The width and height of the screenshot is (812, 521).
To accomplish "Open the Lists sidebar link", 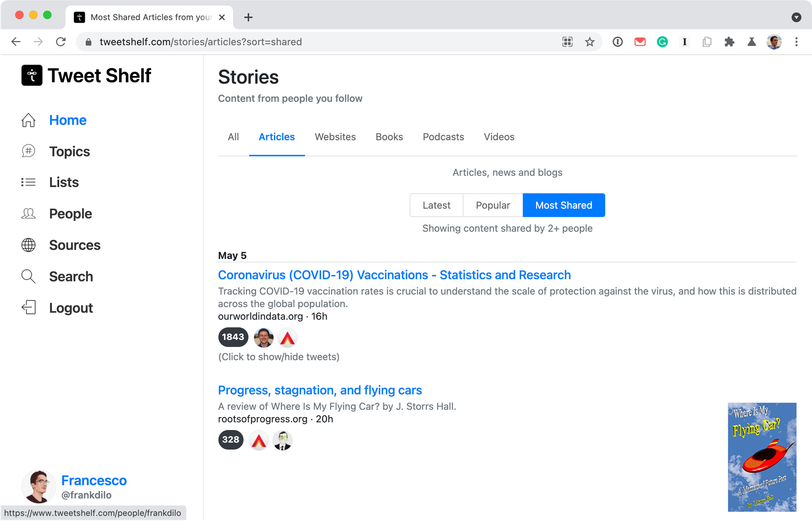I will point(64,182).
